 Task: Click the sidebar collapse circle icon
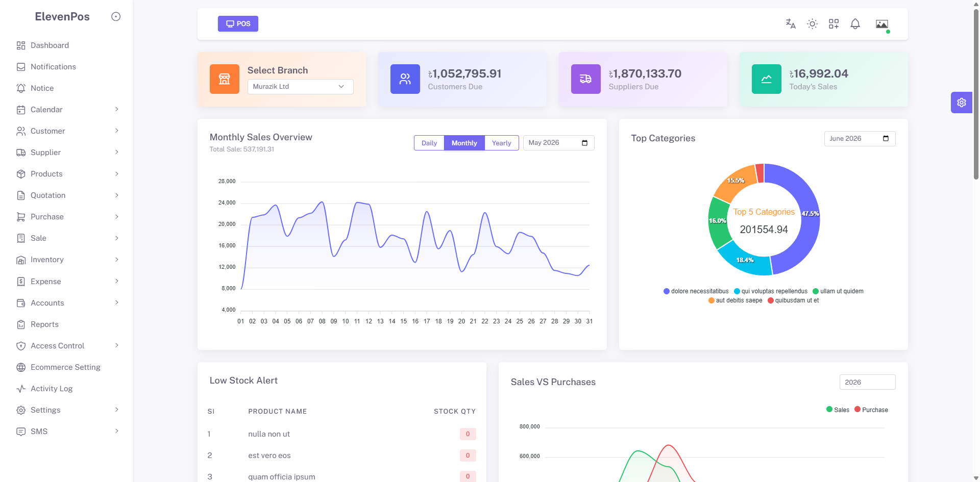116,17
